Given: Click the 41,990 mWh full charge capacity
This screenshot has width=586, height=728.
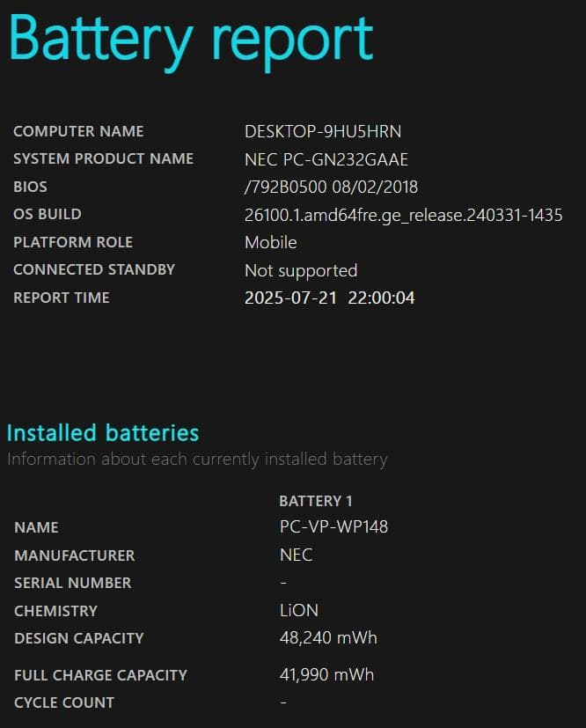Looking at the screenshot, I should pos(326,674).
